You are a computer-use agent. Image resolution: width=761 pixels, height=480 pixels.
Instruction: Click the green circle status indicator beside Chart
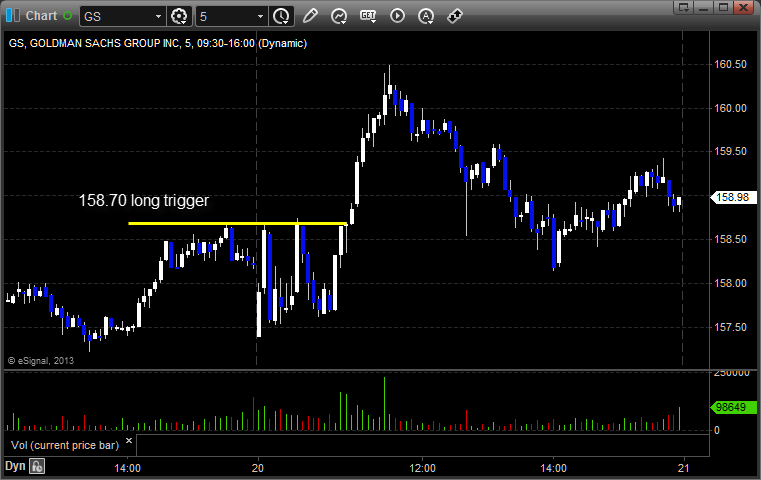tap(67, 16)
